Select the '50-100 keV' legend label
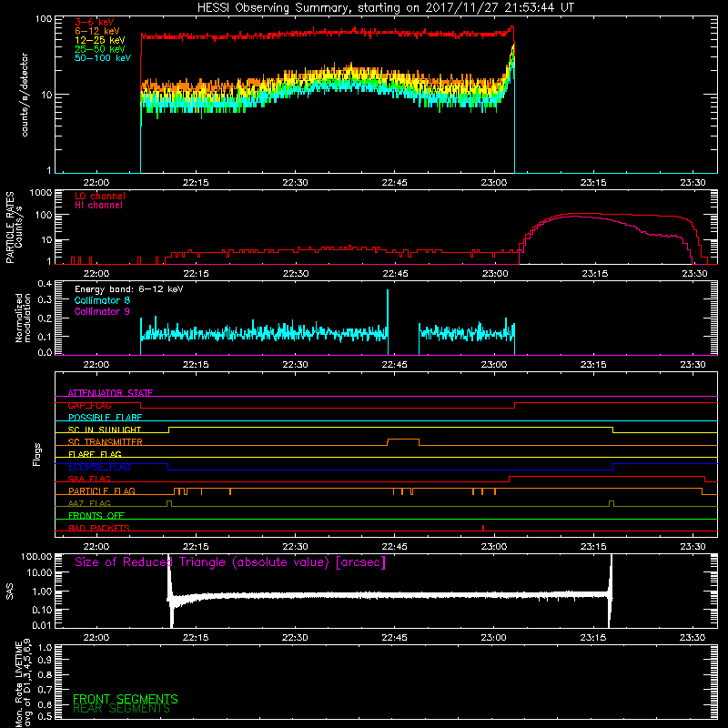728x728 pixels. [x=103, y=58]
